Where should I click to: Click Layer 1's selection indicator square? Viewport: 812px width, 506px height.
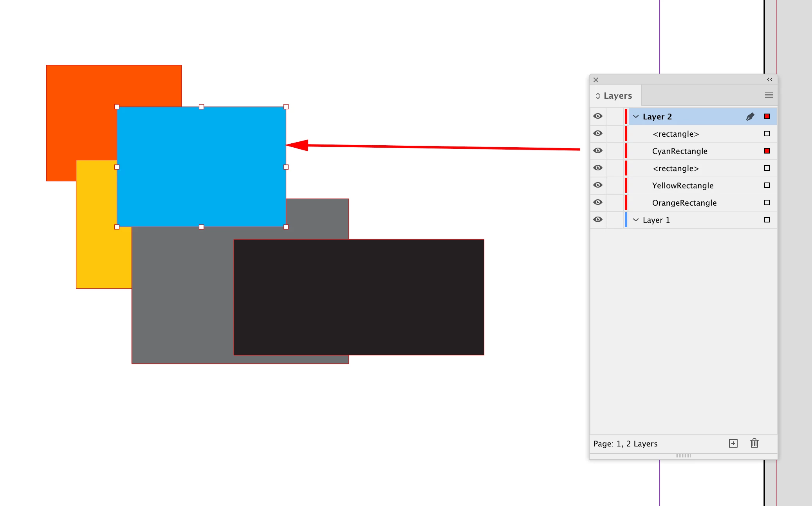coord(767,220)
